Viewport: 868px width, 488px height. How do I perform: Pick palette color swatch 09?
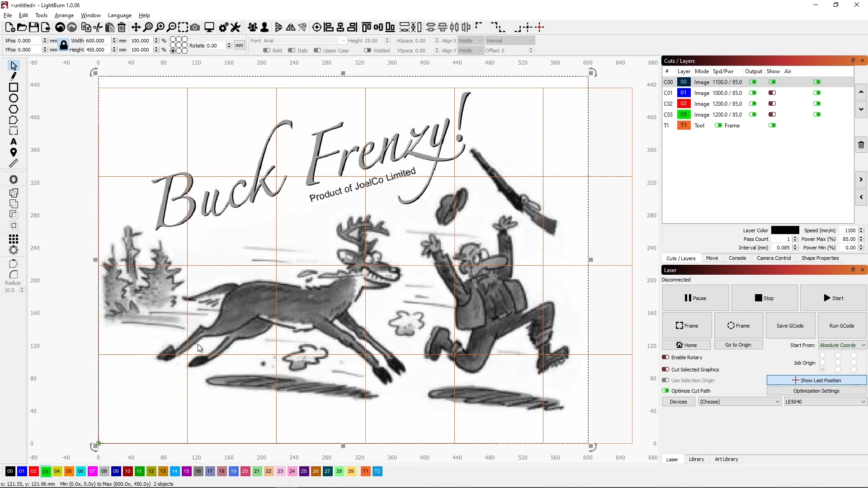point(116,472)
